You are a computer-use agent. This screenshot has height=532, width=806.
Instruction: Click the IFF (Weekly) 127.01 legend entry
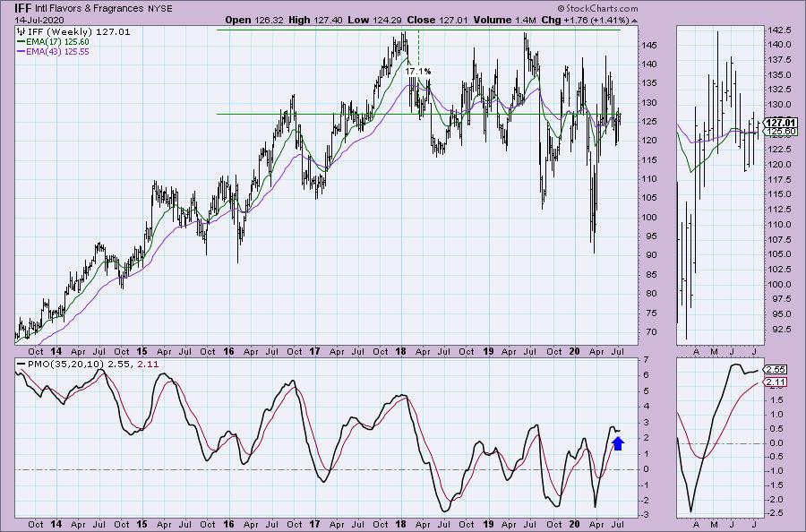(78, 31)
